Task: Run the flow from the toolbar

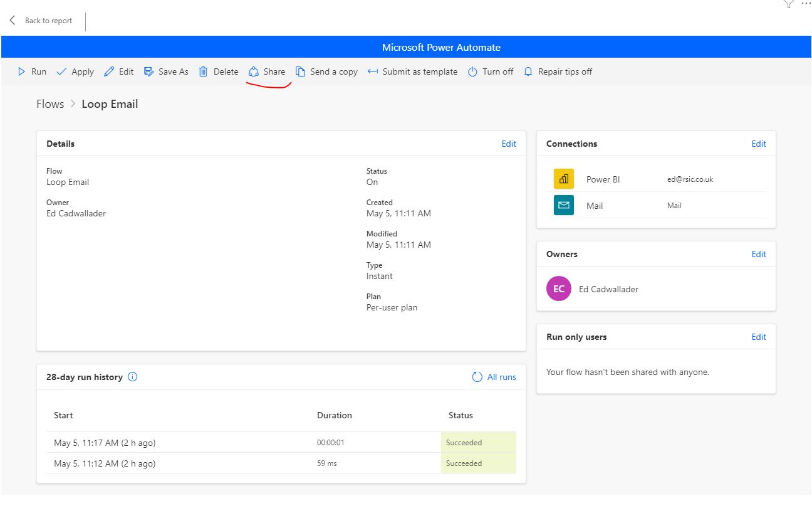Action: 32,71
